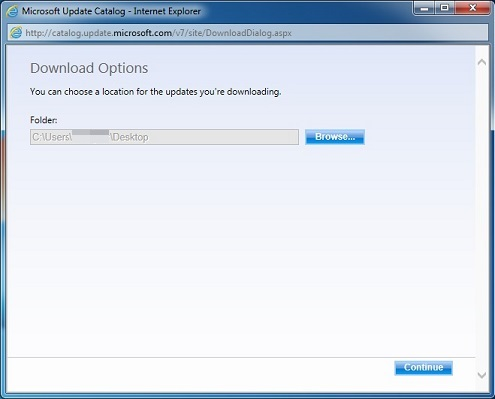Click the Browse... button
495x399 pixels.
click(x=335, y=137)
